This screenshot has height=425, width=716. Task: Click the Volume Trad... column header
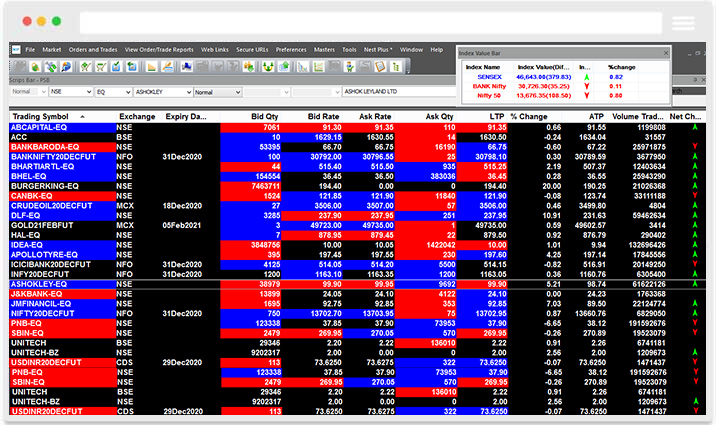point(637,116)
